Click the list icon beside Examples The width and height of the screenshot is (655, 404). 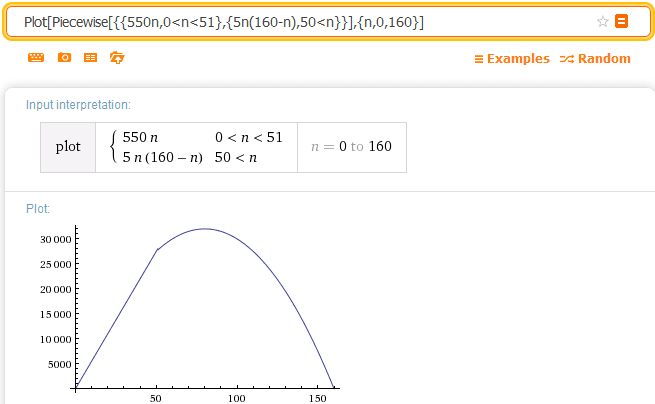[x=479, y=59]
